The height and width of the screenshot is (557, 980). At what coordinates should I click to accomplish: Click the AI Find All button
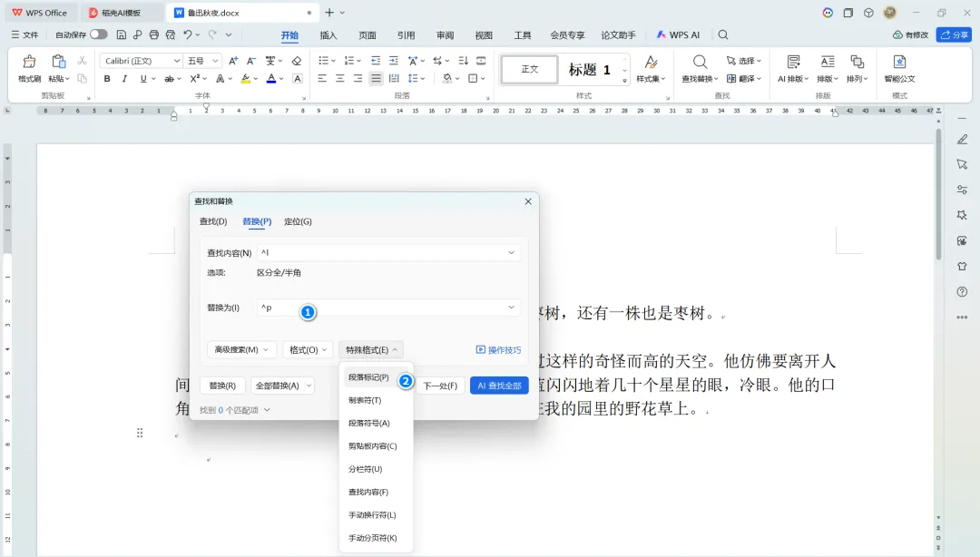[499, 386]
